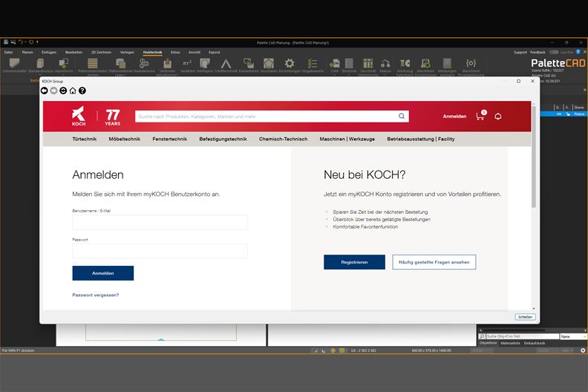The image size is (588, 392).
Task: Select the Standardkorpus ribbon icon
Action: tap(41, 63)
